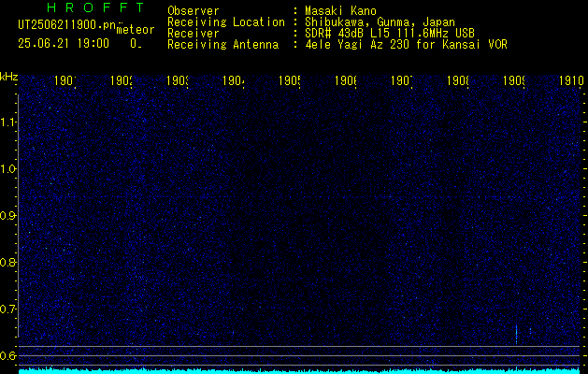588x374 pixels.
Task: Click the 1904 time axis marker
Action: coord(234,80)
